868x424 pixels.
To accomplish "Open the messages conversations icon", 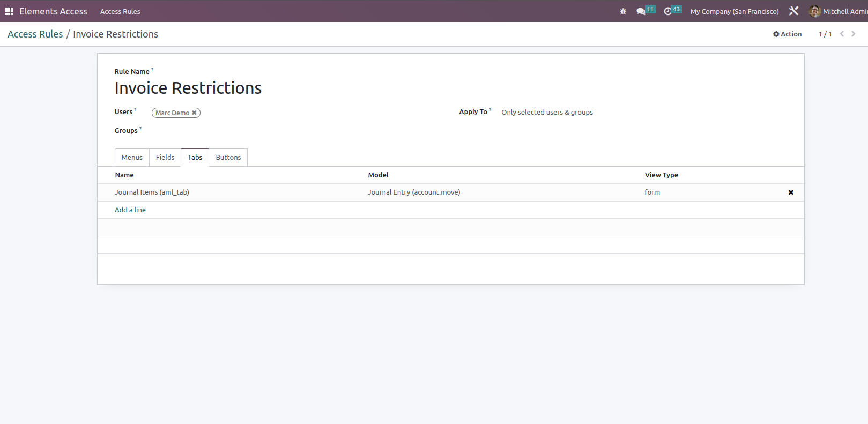I will coord(641,11).
